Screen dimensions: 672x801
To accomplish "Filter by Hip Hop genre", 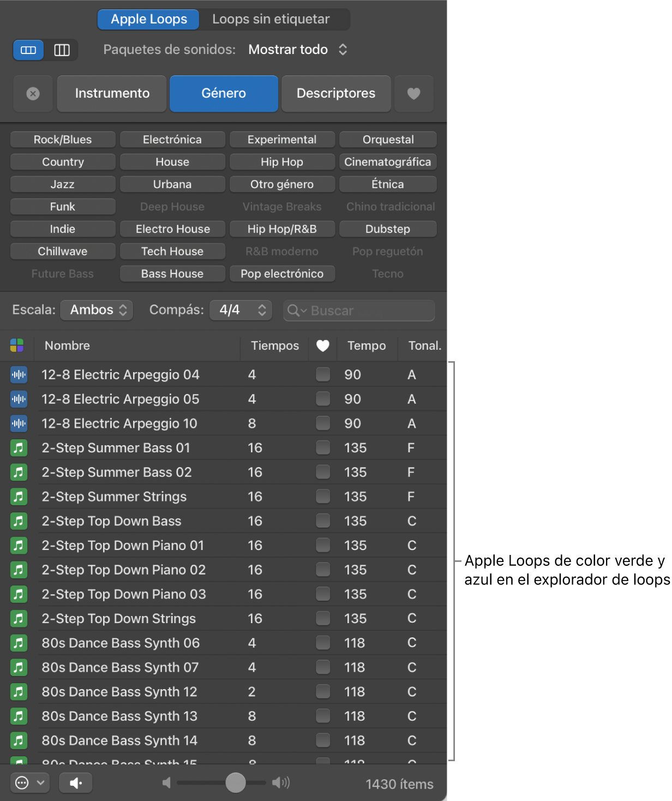I will (x=282, y=162).
